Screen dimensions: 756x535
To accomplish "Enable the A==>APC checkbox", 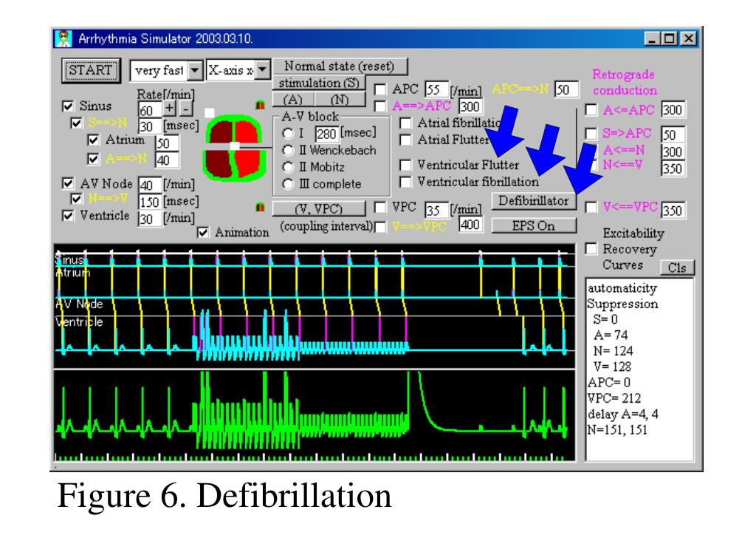I will [380, 106].
